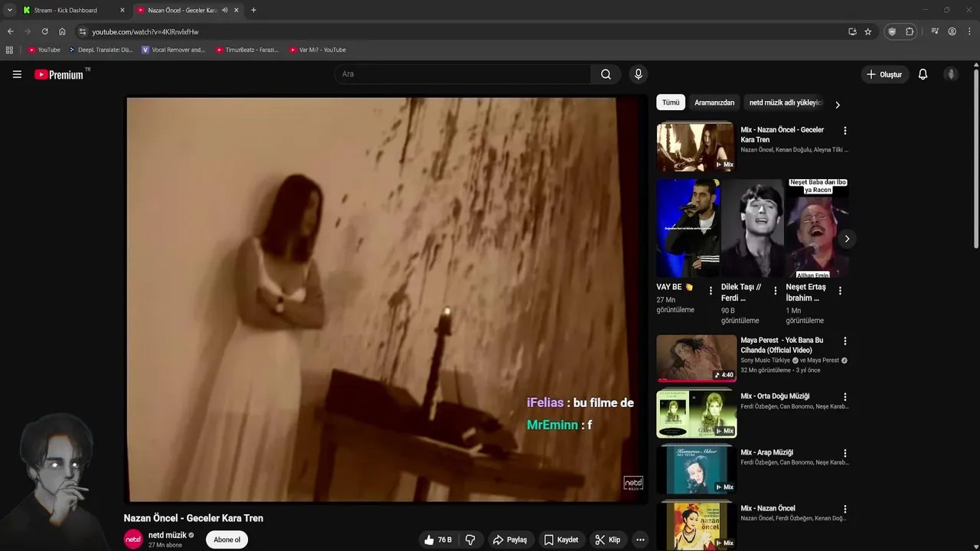The height and width of the screenshot is (551, 980).
Task: Open Var Mı? - YouTube bookmark
Action: coord(318,50)
